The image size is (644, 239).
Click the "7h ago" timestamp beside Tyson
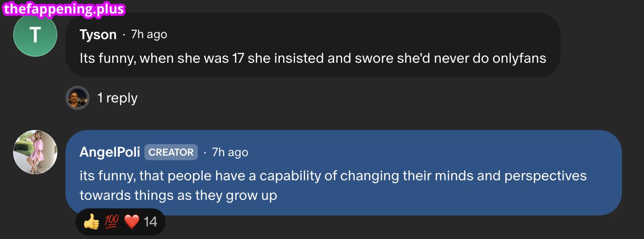[x=149, y=35]
